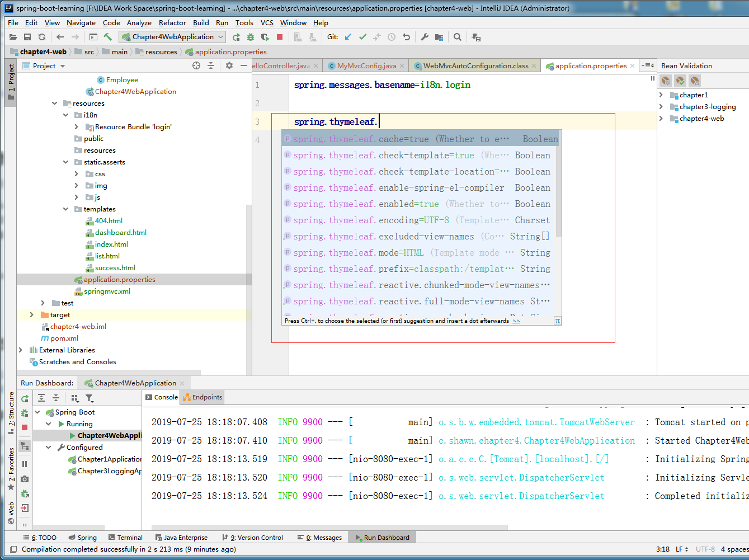Switch to the MyMvcConfig.java tab
This screenshot has height=560, width=749.
click(366, 66)
